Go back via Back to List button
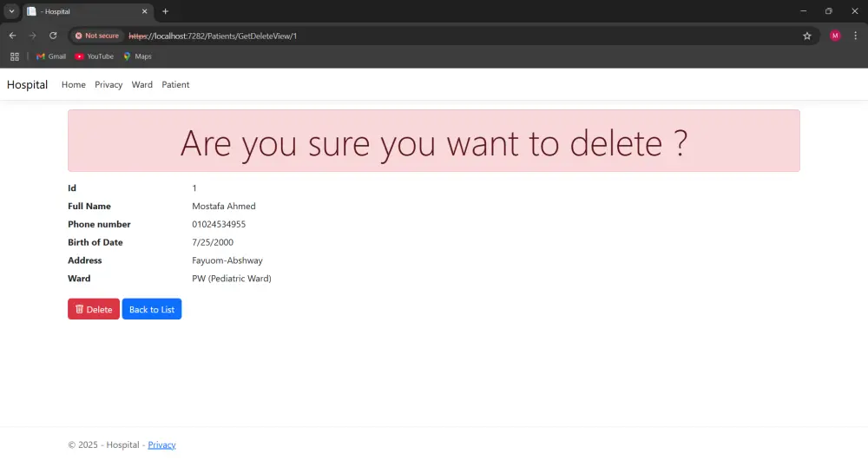Image resolution: width=868 pixels, height=461 pixels. [152, 309]
